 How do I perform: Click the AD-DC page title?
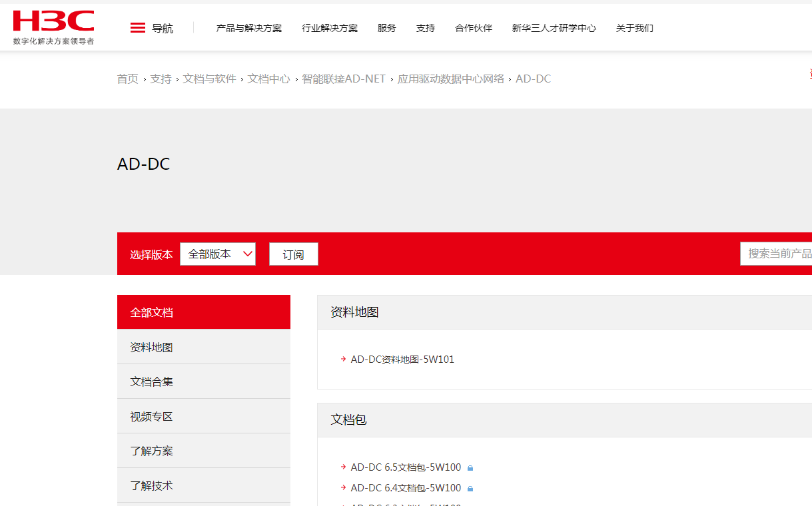pos(144,164)
